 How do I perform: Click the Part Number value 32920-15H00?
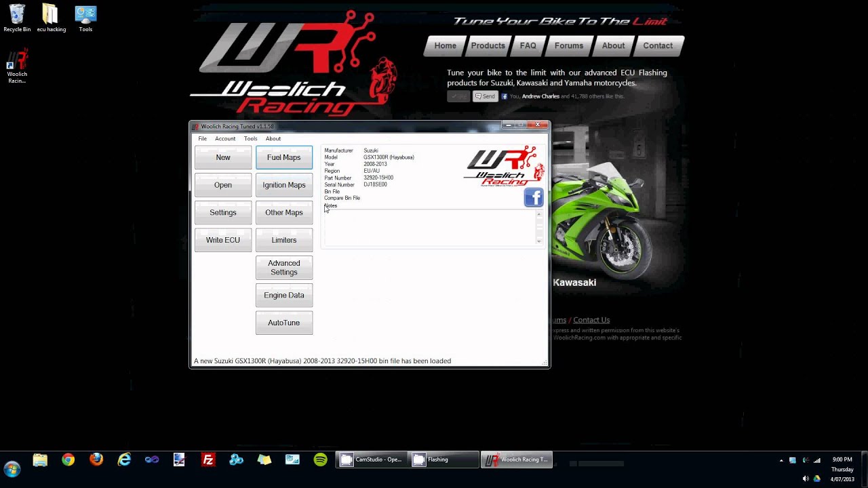[x=378, y=178]
